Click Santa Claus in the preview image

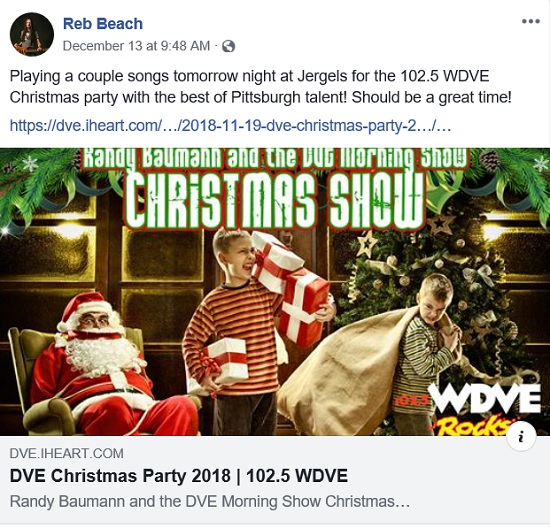pyautogui.click(x=105, y=363)
